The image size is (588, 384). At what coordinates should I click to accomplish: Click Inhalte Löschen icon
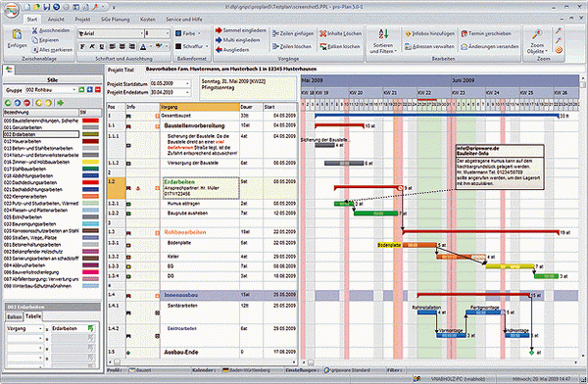point(322,33)
